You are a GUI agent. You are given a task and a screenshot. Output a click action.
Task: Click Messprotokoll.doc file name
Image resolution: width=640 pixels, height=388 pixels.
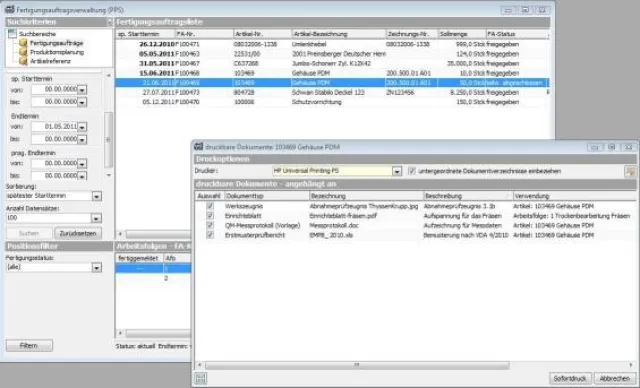coord(334,225)
